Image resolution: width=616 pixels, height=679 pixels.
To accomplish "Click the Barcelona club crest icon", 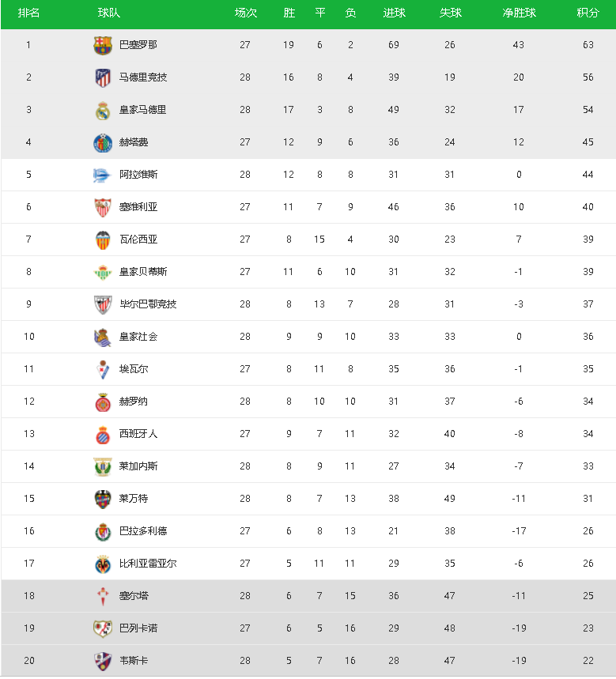I will [x=103, y=45].
